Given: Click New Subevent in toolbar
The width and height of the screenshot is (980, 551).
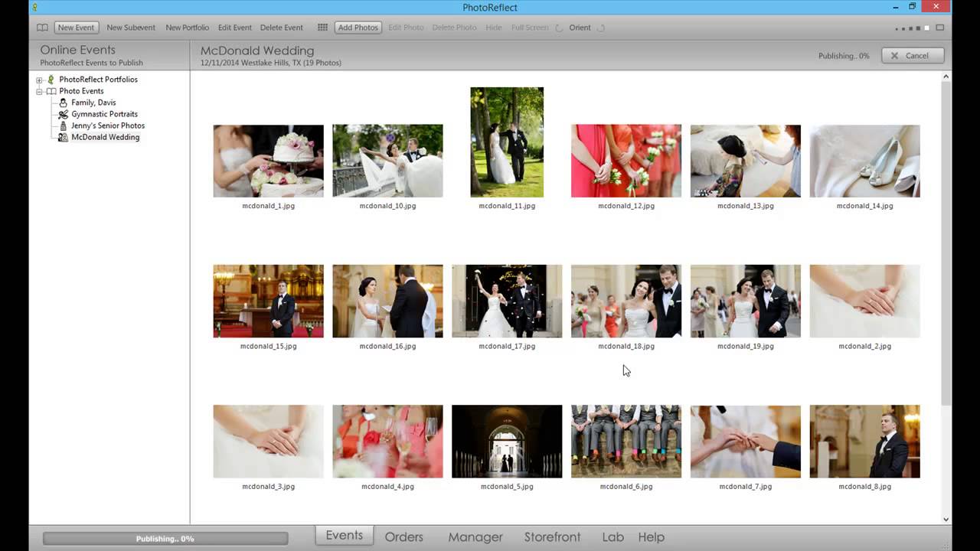Looking at the screenshot, I should 131,28.
